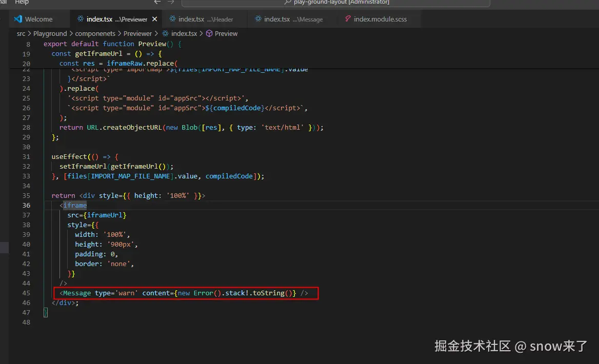Click iframeRaw on line 20
Image resolution: width=599 pixels, height=364 pixels.
point(125,64)
